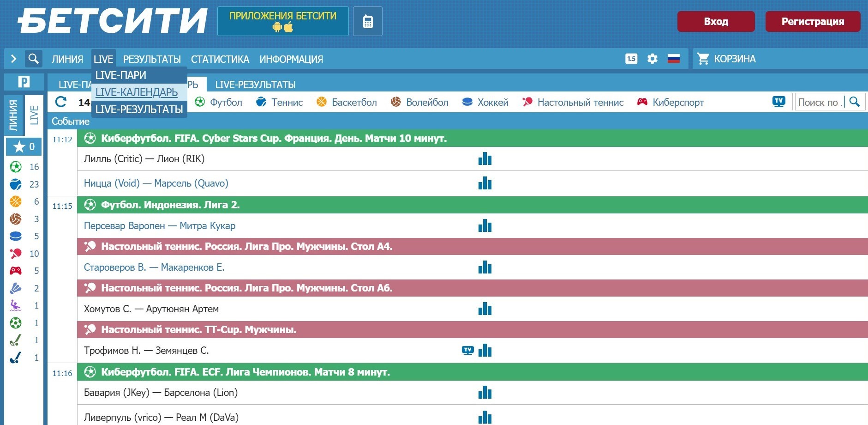Screen dimensions: 868x425
Task: Switch to the LIVE-РЕЗУЛЬТАТЫ tab above the filter bar
Action: 255,85
